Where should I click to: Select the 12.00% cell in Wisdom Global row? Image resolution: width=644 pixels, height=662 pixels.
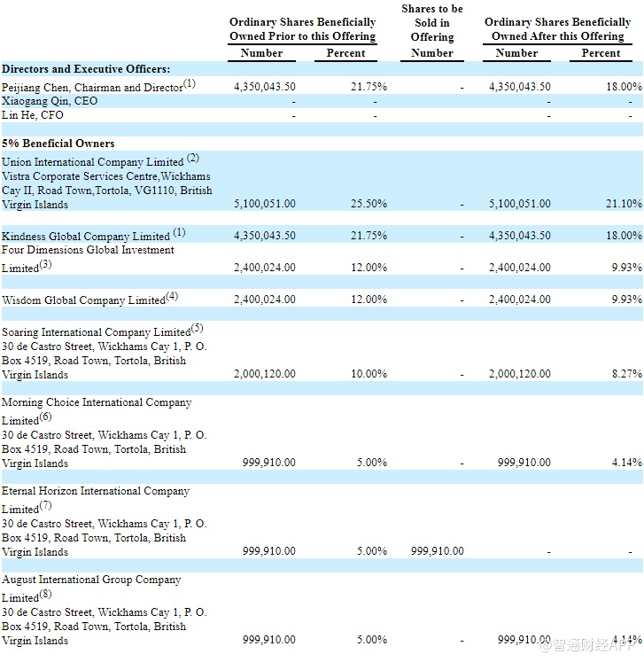click(369, 300)
